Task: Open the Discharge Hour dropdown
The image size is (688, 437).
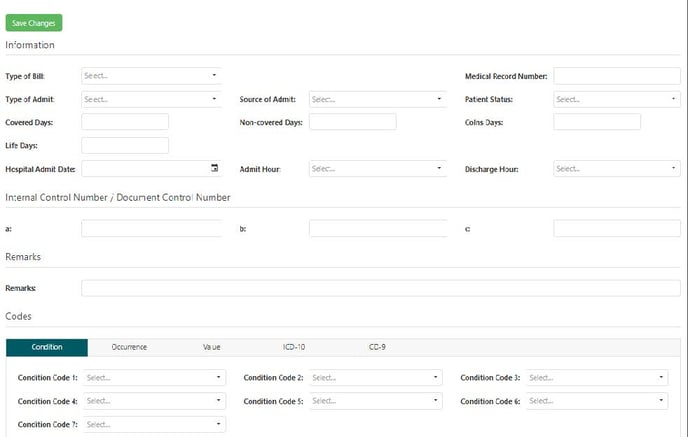Action: pos(616,169)
